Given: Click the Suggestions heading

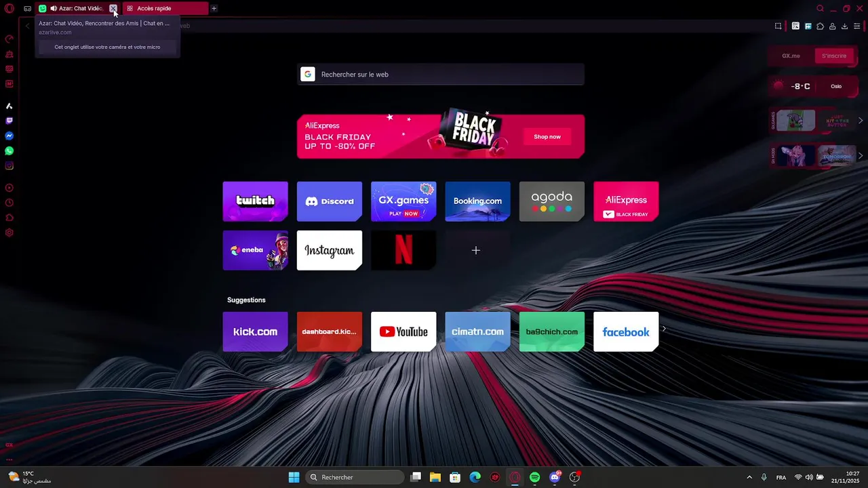Looking at the screenshot, I should point(246,300).
